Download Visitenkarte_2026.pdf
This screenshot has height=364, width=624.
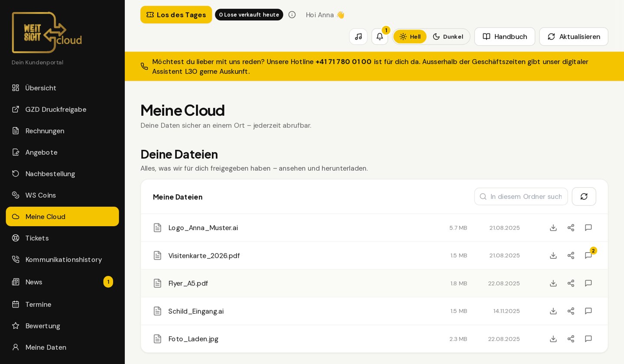(553, 255)
